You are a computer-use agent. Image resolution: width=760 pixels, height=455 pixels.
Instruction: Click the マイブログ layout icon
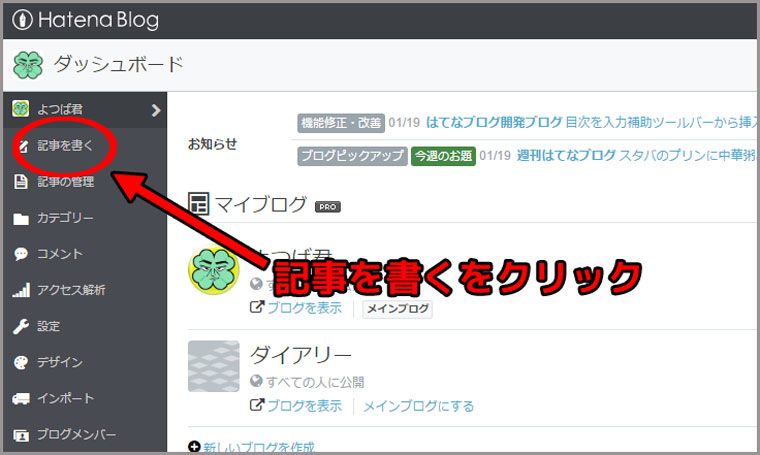[x=199, y=204]
